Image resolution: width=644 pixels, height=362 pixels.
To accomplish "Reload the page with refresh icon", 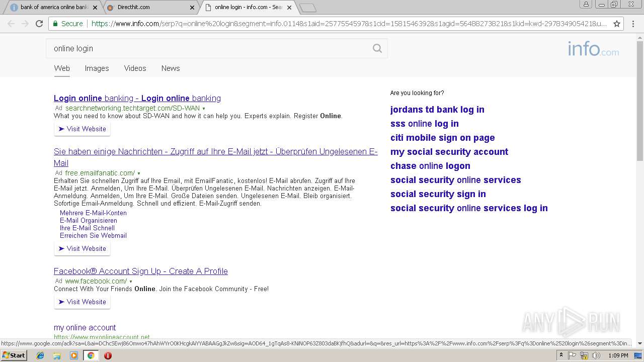I will pos(39,24).
